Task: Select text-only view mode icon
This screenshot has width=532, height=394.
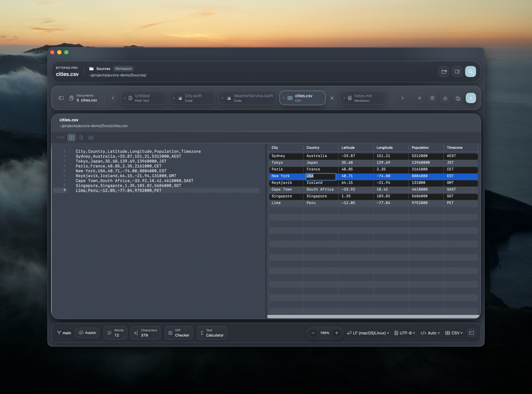Action: coord(81,137)
